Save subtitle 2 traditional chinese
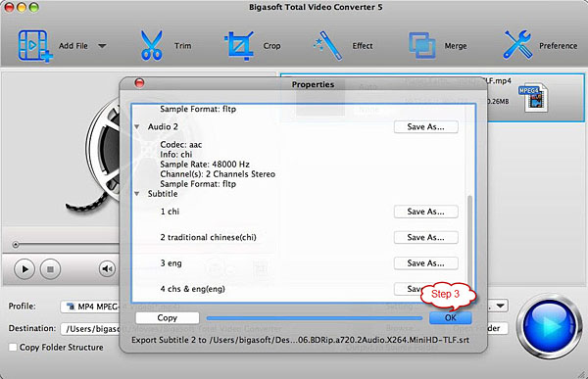 (425, 237)
